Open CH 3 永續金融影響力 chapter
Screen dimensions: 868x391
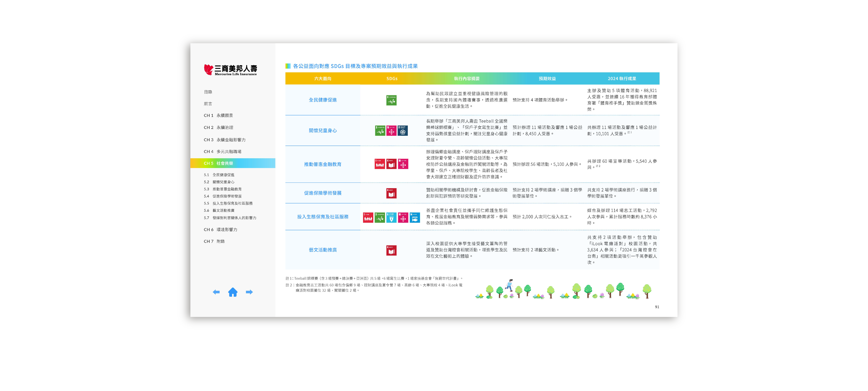pos(224,140)
